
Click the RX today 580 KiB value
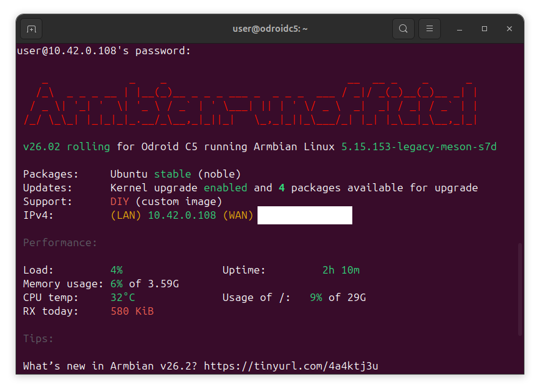tap(132, 311)
